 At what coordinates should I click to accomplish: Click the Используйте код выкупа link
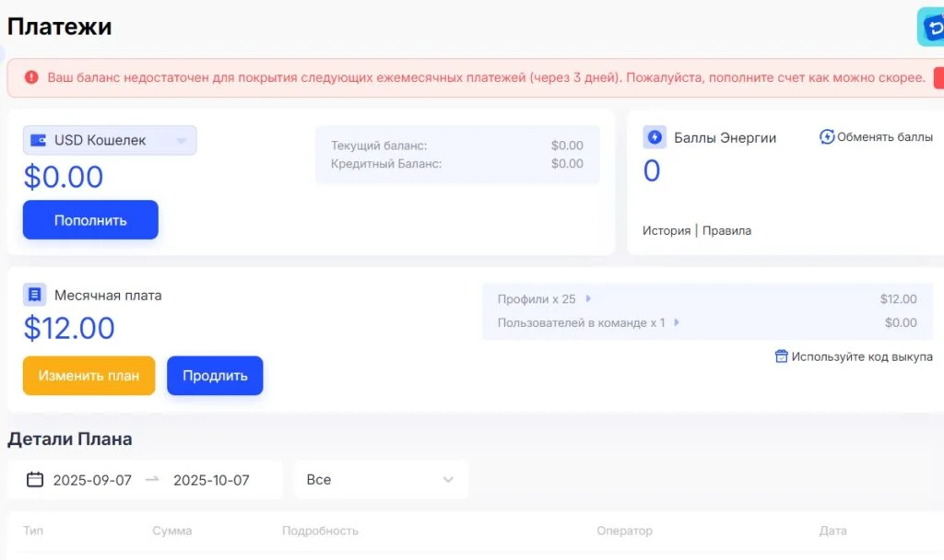tap(862, 356)
